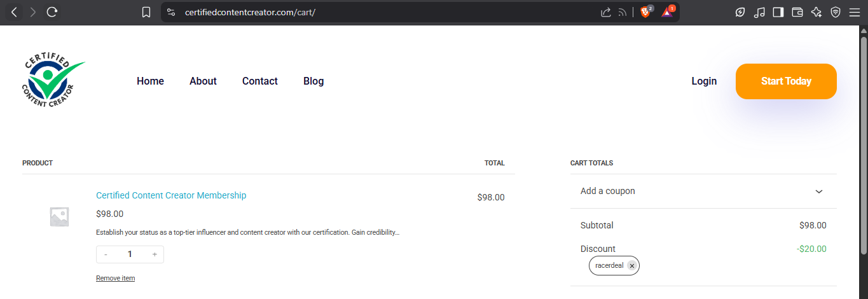Click the $98.00 line total in TOTAL column
The height and width of the screenshot is (299, 868).
[491, 197]
